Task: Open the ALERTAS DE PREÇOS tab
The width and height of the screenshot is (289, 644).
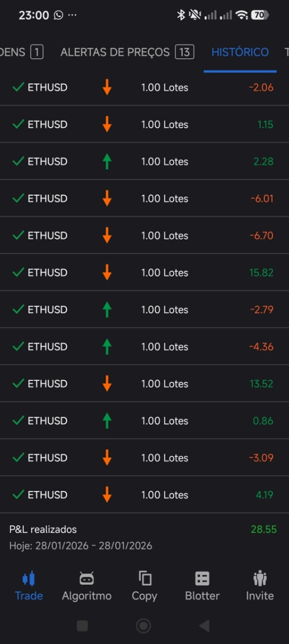Action: click(x=126, y=52)
